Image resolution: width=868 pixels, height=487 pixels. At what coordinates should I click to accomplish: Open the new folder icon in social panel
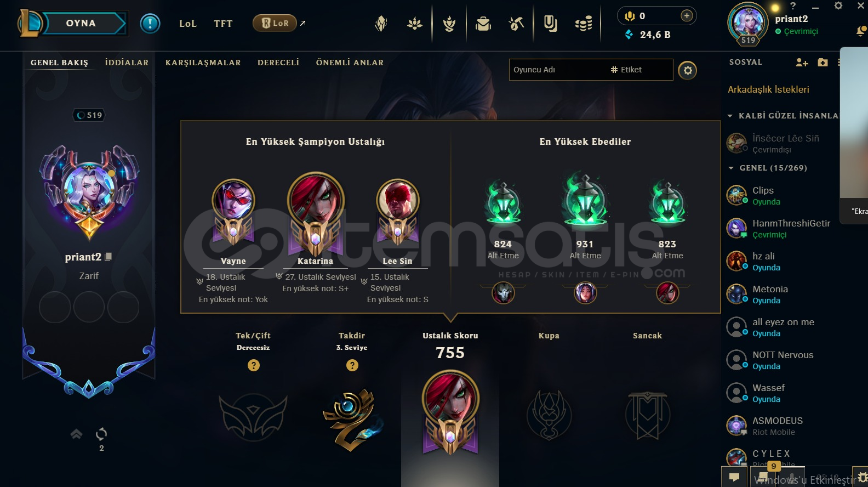[823, 63]
